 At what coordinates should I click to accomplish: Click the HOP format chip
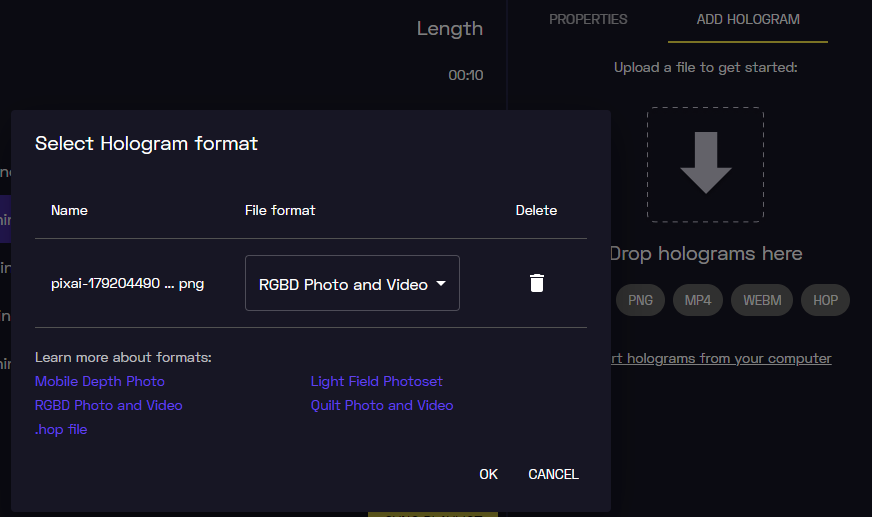825,300
